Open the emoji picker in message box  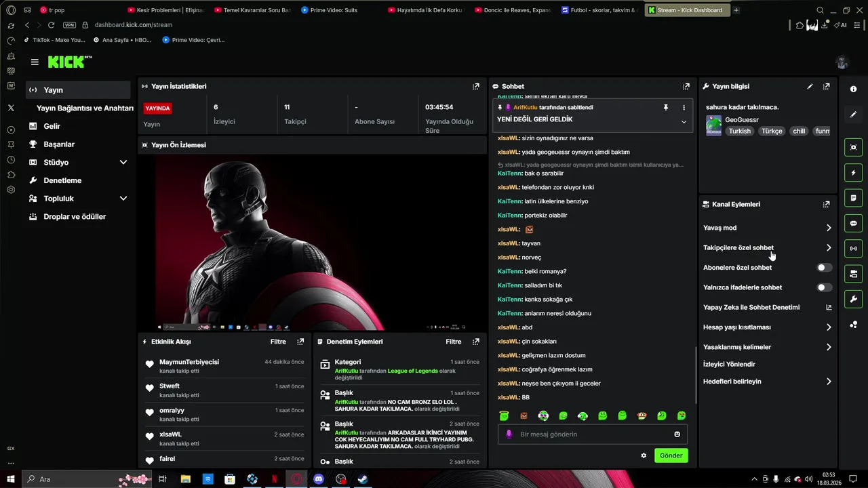(677, 434)
